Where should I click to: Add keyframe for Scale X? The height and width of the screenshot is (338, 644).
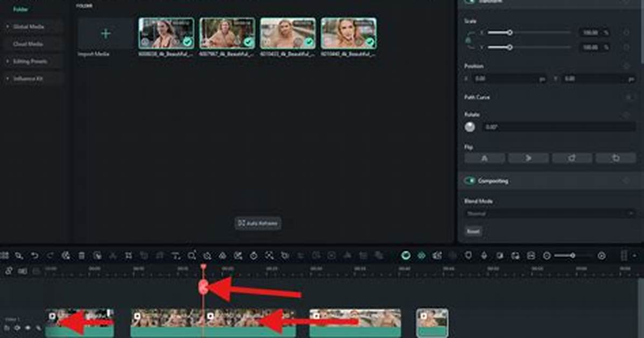click(626, 32)
